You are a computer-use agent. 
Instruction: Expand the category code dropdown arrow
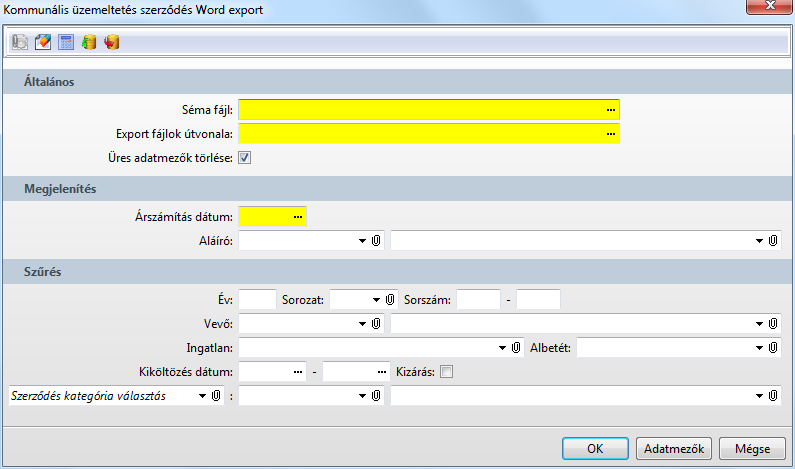(x=362, y=396)
